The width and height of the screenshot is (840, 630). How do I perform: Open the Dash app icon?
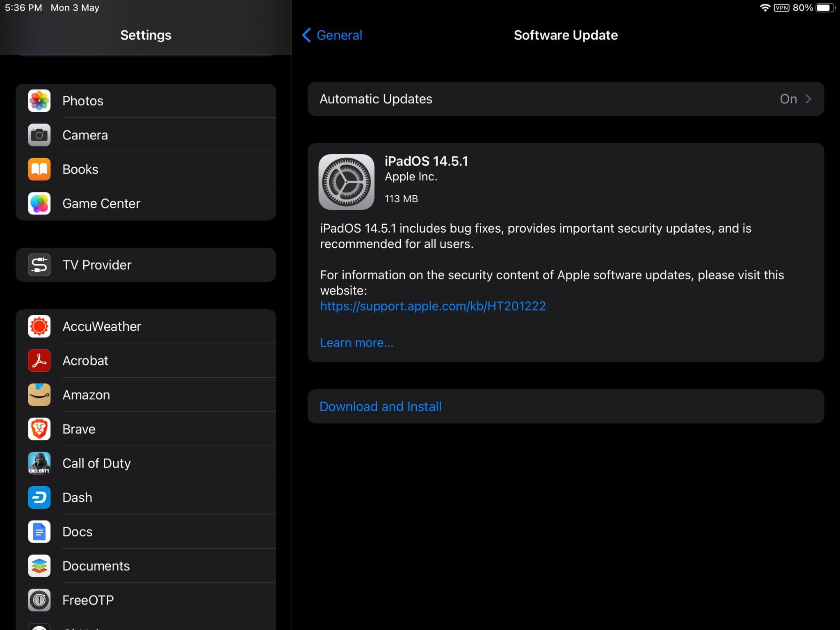point(39,497)
